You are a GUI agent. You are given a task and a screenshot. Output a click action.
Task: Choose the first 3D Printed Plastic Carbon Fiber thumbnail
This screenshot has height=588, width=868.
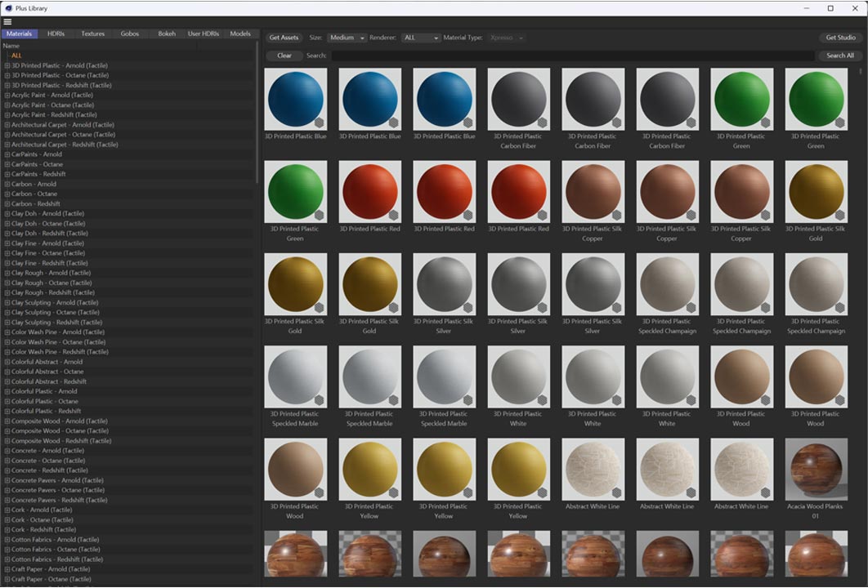tap(518, 99)
